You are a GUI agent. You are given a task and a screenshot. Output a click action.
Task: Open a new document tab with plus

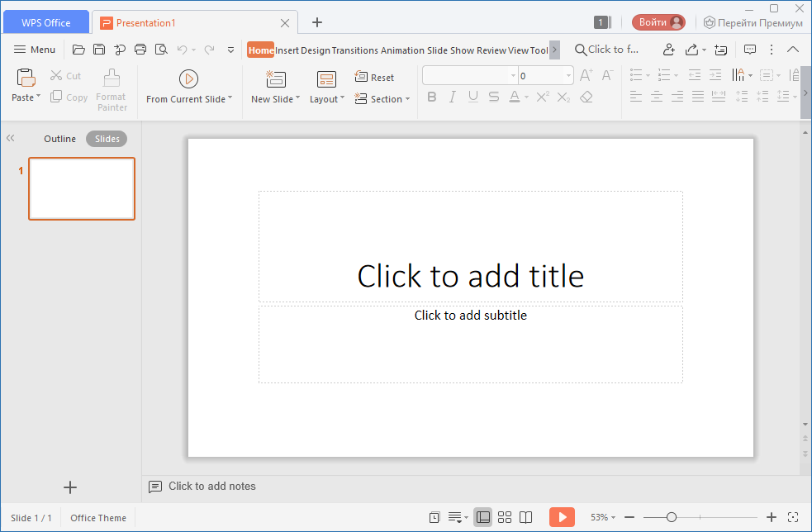(x=317, y=22)
